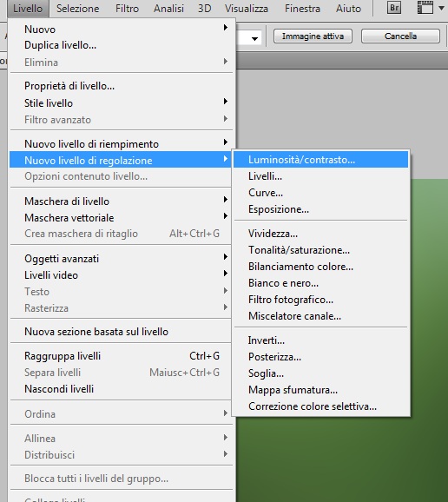Choose Nascondi livelli
Screen dimensions: 448x502
click(x=122, y=389)
